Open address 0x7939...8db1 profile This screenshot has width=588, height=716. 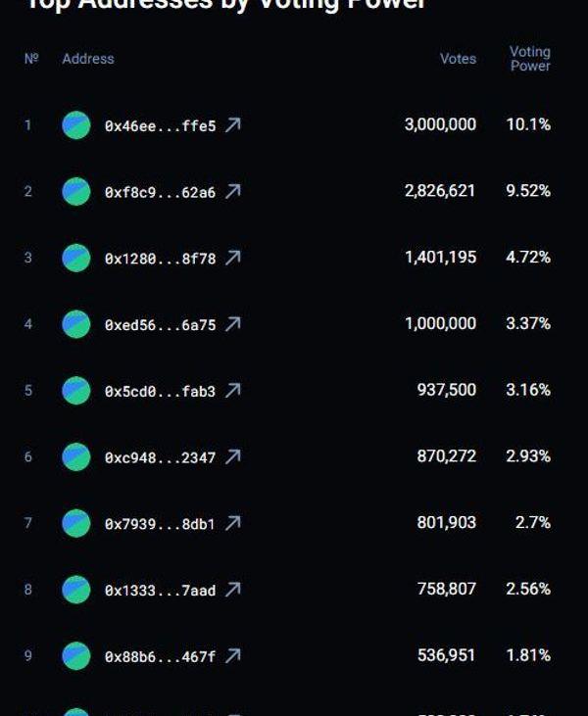(160, 523)
